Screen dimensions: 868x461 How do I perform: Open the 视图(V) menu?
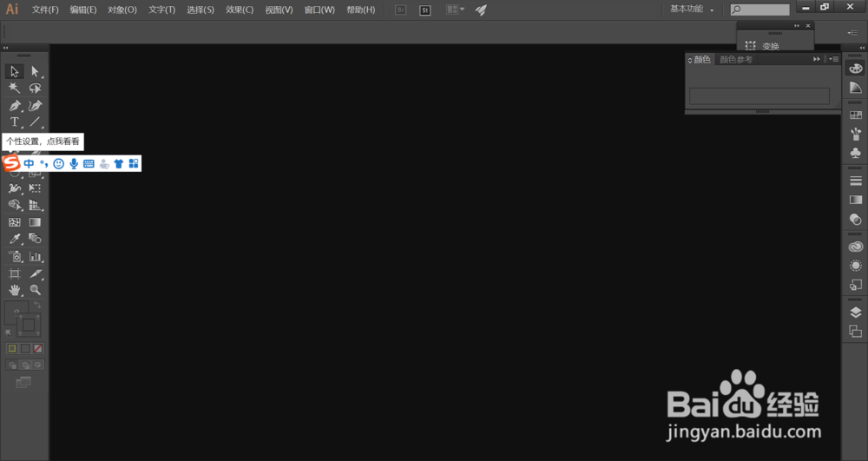279,10
